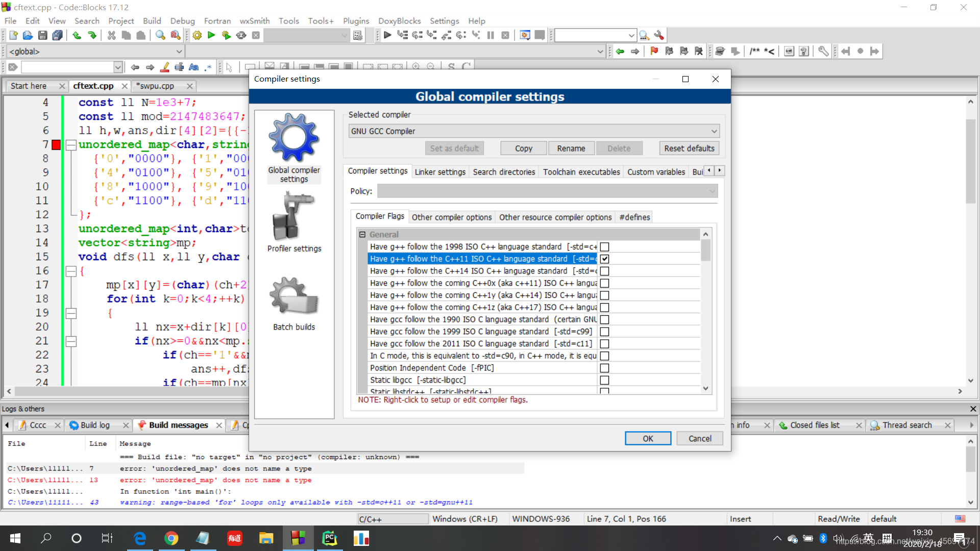Click Cancel in Compiler settings dialog
Image resolution: width=980 pixels, height=551 pixels.
coord(700,438)
